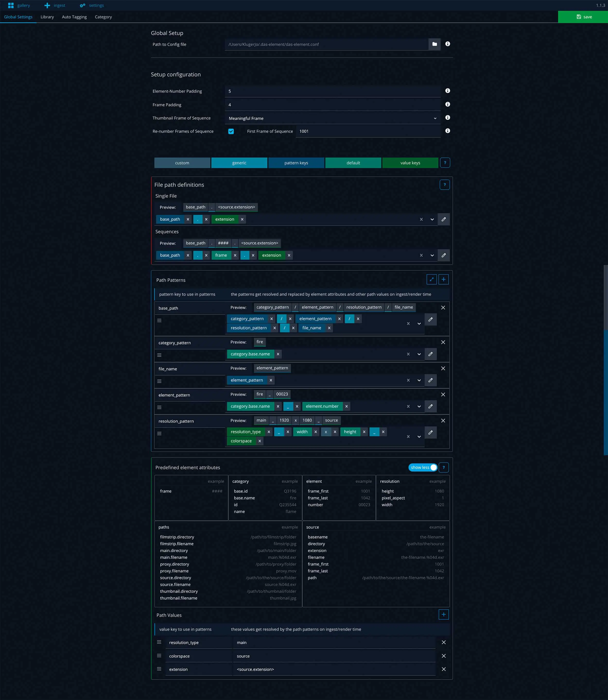Click the pencil edit icon for Sequences path

tap(444, 255)
